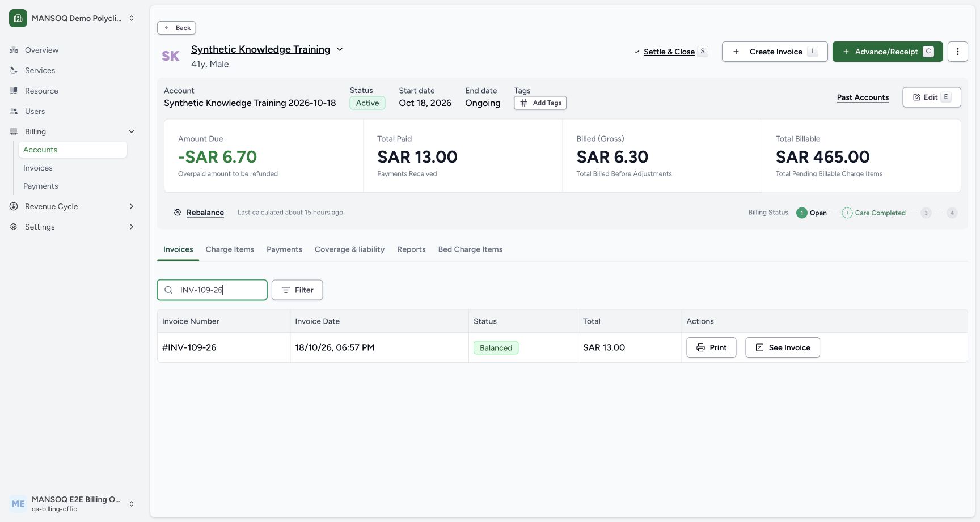Viewport: 980px width, 522px height.
Task: Click Add Tags button
Action: point(540,103)
